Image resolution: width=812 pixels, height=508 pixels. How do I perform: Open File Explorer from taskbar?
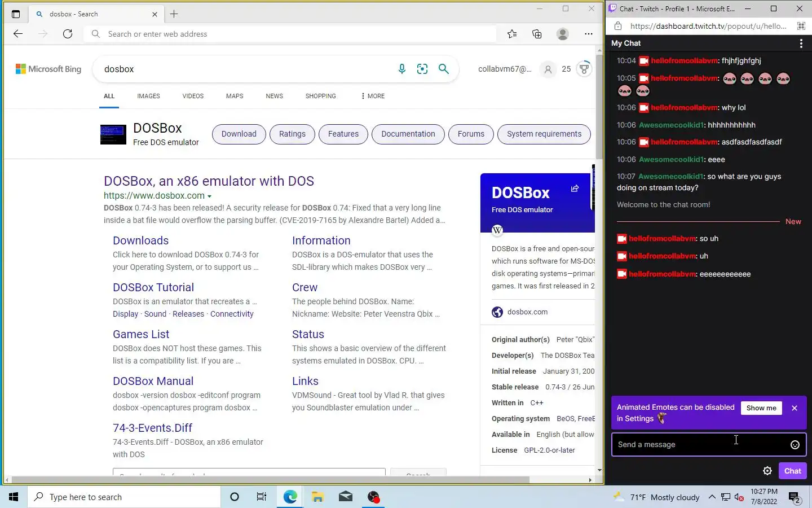click(317, 497)
